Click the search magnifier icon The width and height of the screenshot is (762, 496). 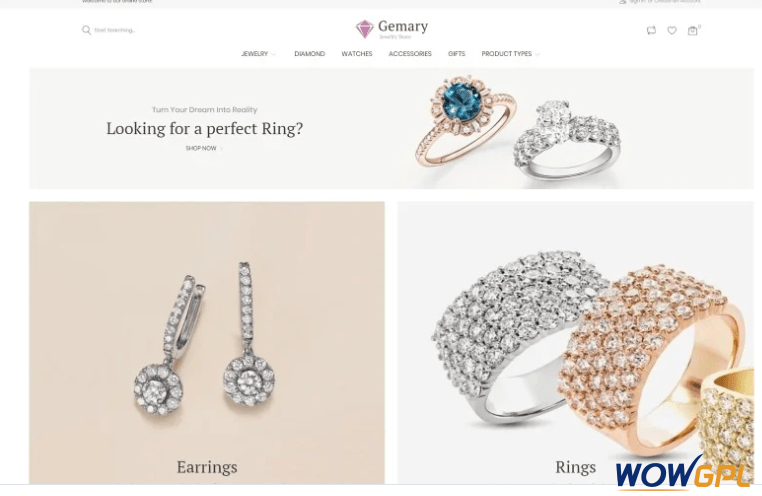pyautogui.click(x=87, y=30)
